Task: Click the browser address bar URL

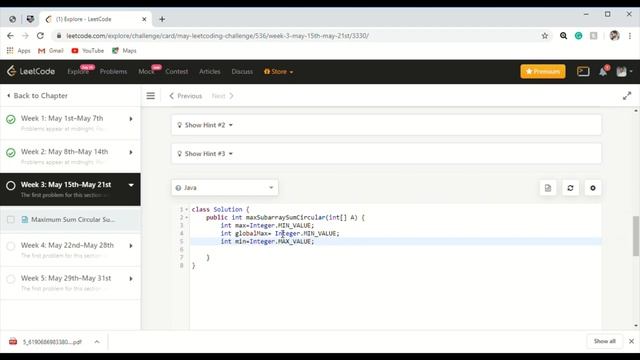Action: [x=218, y=36]
